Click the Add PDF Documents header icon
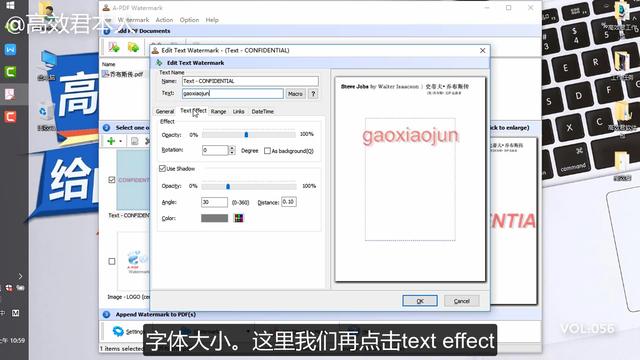The height and width of the screenshot is (360, 640). [107, 31]
